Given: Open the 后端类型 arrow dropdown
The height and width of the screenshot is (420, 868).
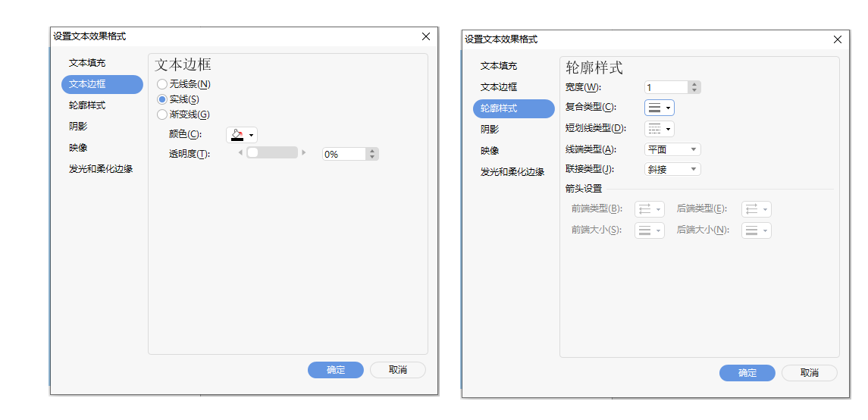Looking at the screenshot, I should tap(756, 209).
